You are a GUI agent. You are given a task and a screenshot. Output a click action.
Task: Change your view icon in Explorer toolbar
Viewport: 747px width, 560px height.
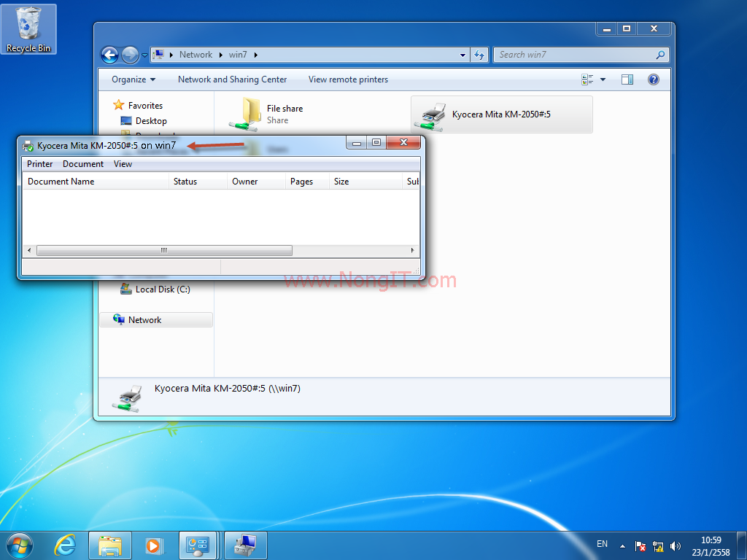pos(587,79)
